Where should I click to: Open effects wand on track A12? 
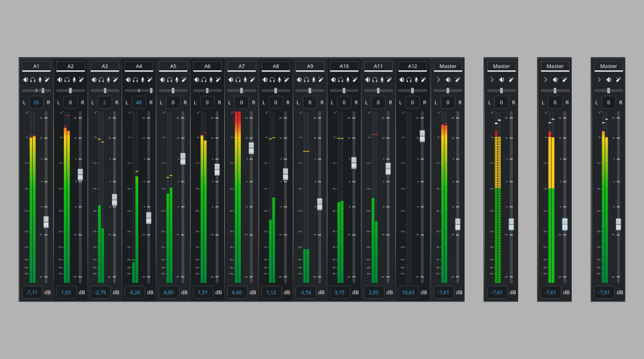(x=423, y=79)
